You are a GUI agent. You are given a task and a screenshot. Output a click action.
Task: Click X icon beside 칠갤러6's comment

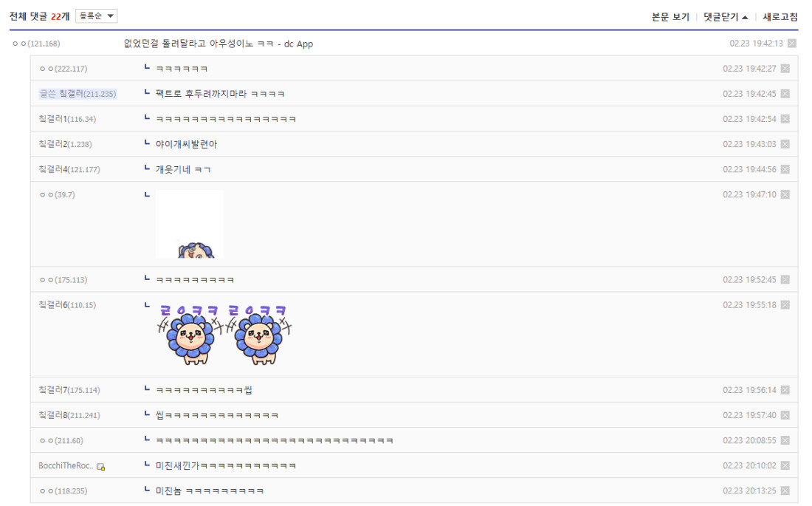point(785,305)
